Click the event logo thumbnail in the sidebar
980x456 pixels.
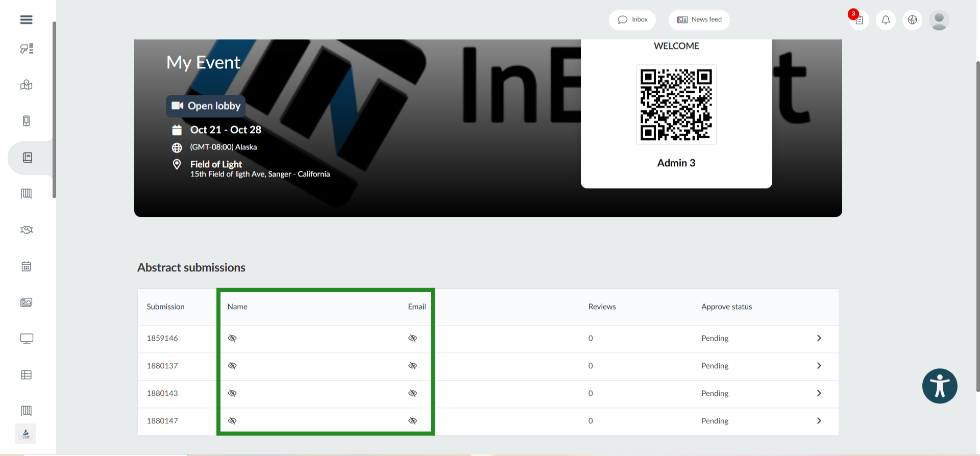click(x=26, y=434)
